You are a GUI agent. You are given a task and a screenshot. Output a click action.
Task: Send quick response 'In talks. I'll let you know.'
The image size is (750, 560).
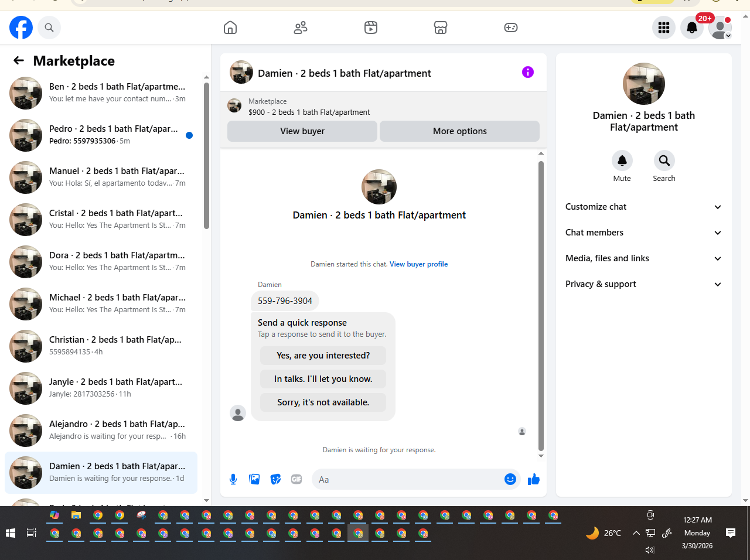coord(323,379)
